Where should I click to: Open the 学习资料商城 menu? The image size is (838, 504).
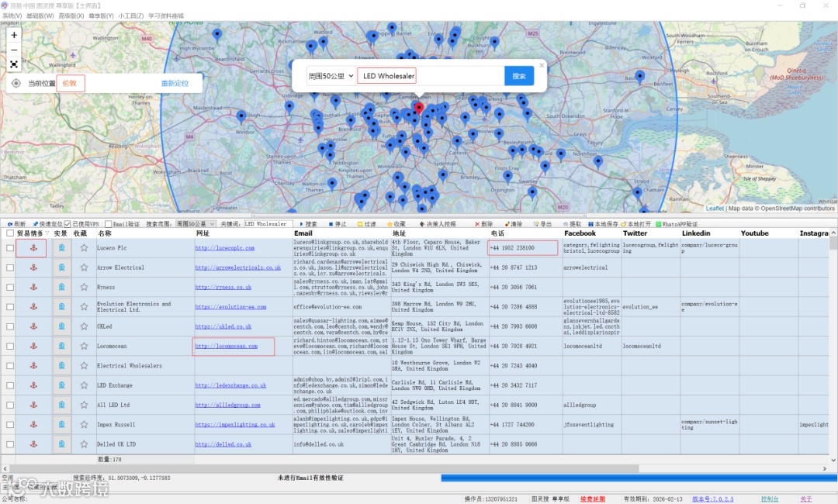point(166,16)
